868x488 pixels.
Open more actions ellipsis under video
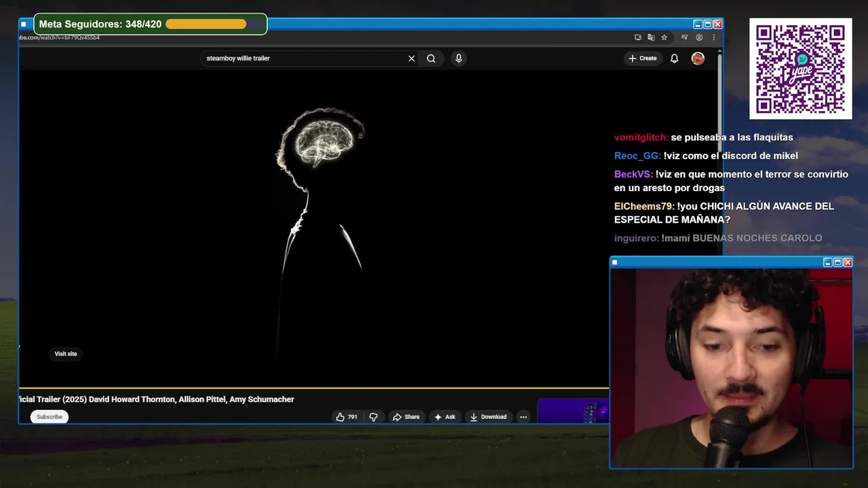coord(523,417)
